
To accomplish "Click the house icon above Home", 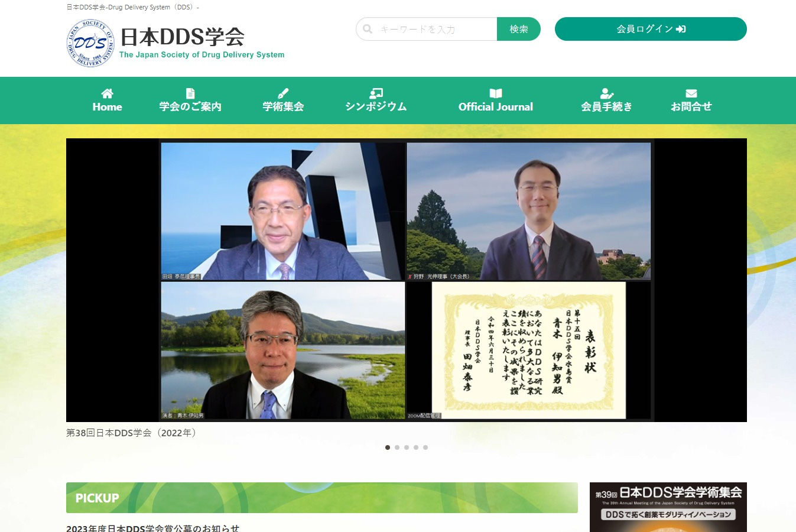I will (107, 93).
